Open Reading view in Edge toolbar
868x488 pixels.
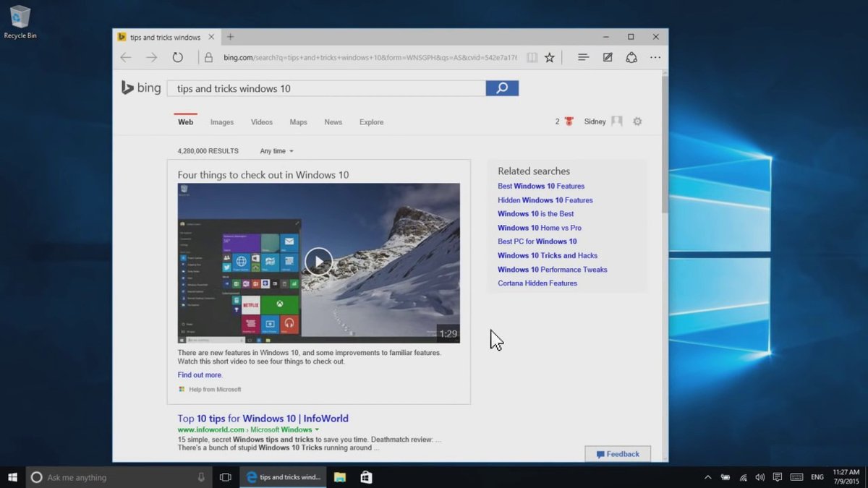(x=532, y=57)
